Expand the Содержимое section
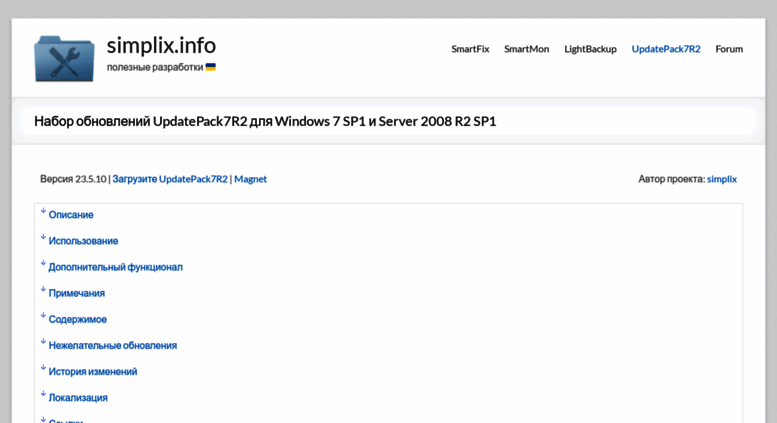 tap(78, 319)
